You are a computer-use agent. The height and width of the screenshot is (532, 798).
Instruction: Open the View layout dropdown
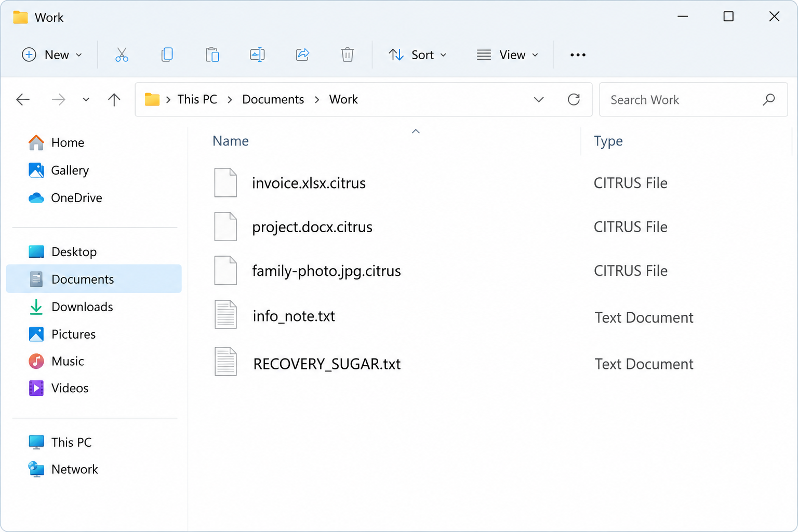508,55
